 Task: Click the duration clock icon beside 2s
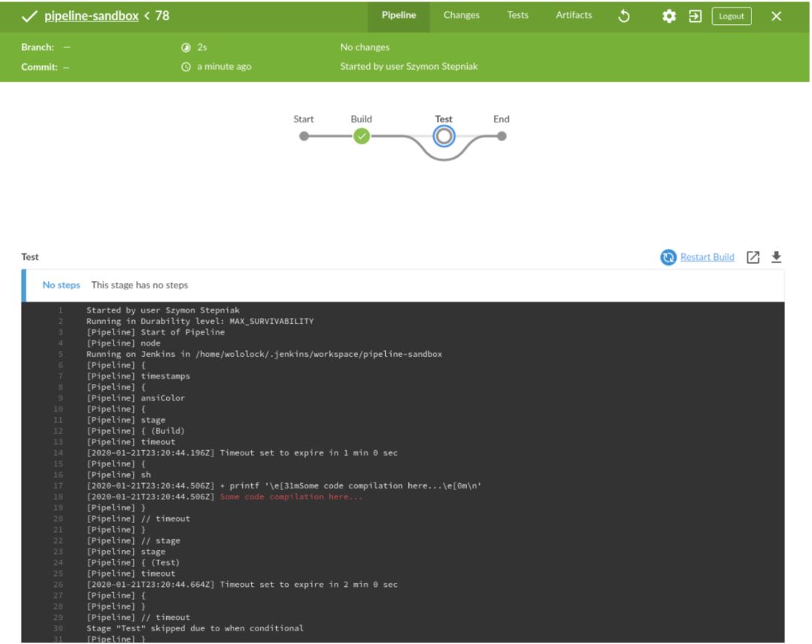[x=186, y=47]
